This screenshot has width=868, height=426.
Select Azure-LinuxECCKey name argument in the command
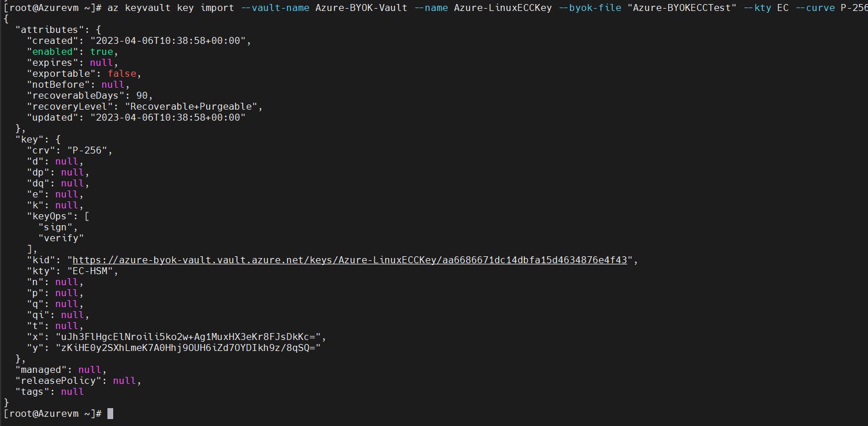point(503,8)
